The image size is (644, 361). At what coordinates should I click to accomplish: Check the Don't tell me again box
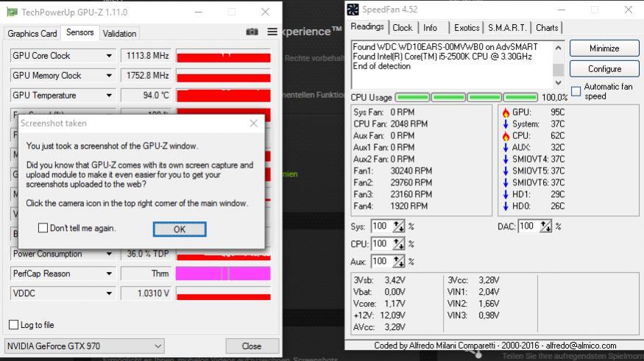pos(43,228)
